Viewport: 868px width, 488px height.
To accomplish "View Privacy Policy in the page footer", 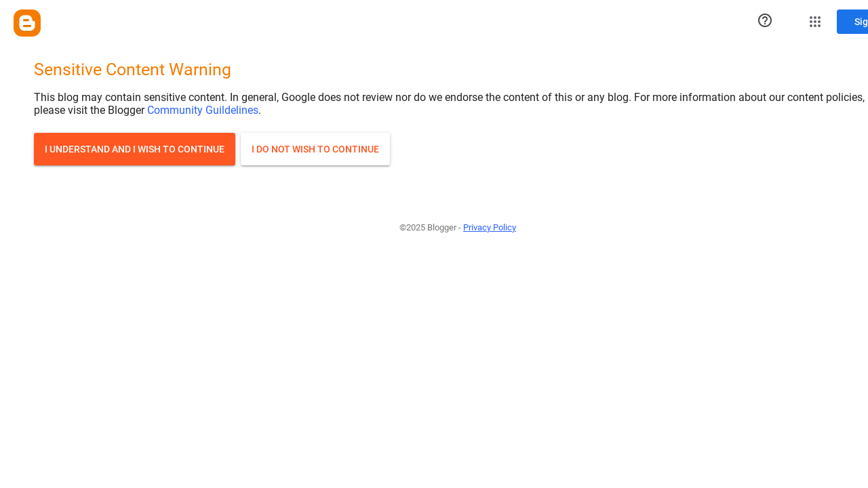I will pos(489,228).
